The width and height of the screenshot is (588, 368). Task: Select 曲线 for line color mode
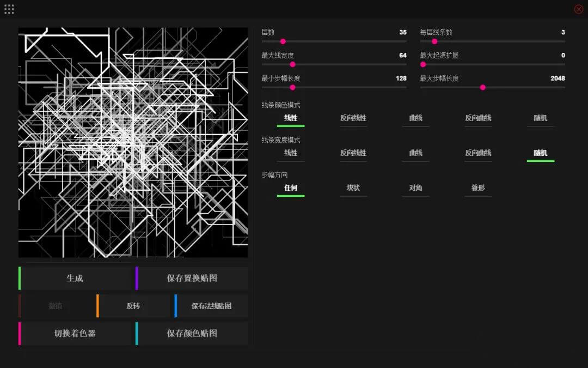coord(415,118)
